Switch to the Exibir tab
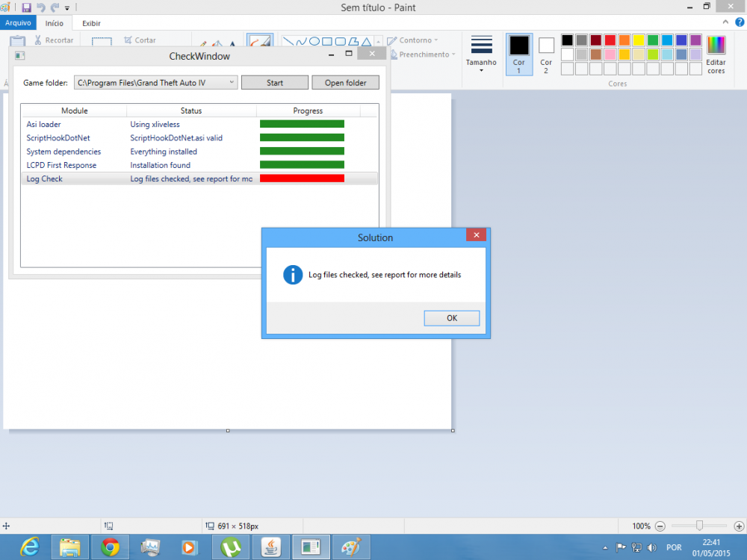The width and height of the screenshot is (747, 560). [x=91, y=23]
